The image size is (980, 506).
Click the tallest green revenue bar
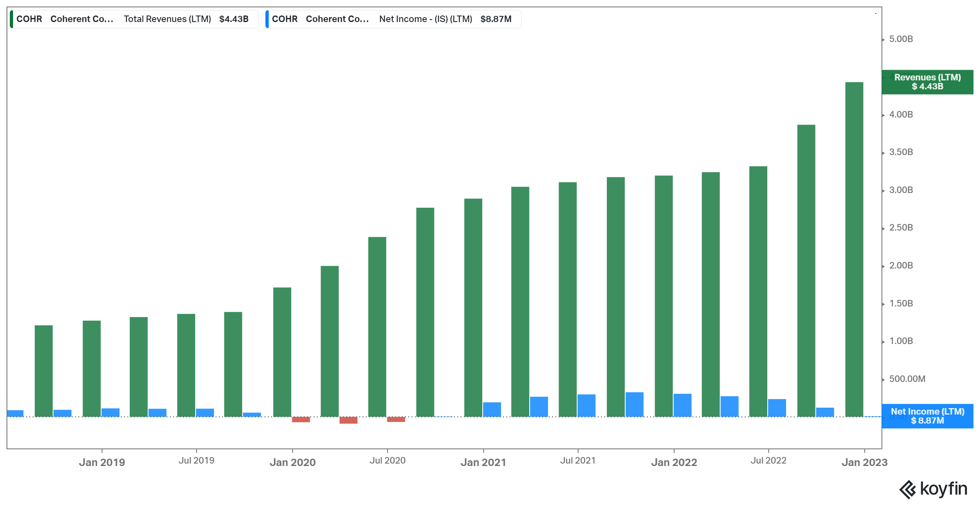coord(854,249)
